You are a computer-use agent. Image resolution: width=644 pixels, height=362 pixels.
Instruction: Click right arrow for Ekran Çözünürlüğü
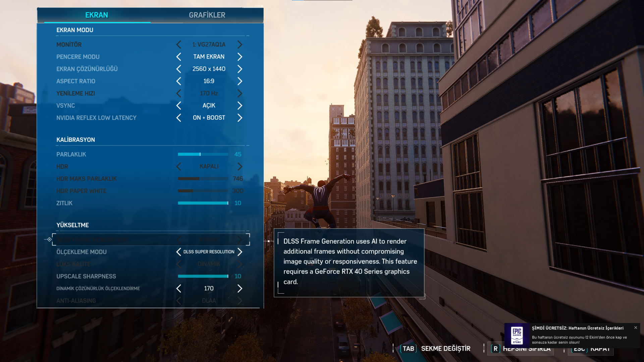(239, 69)
